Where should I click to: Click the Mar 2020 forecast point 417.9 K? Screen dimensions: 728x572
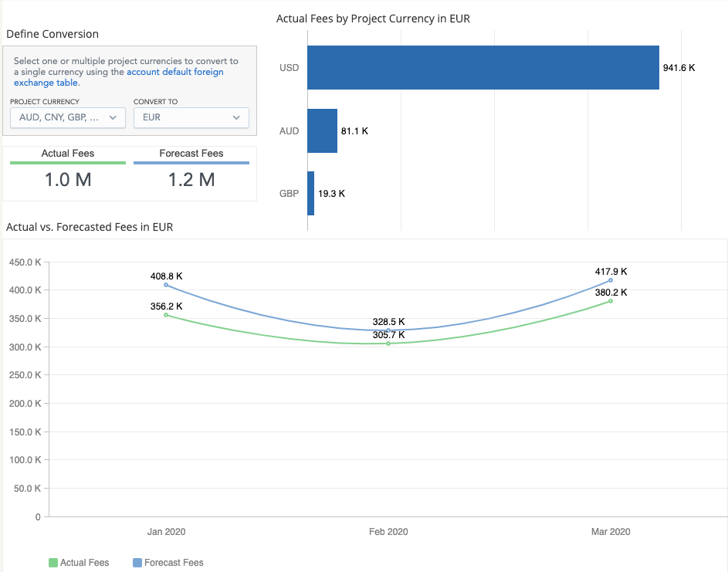click(611, 280)
